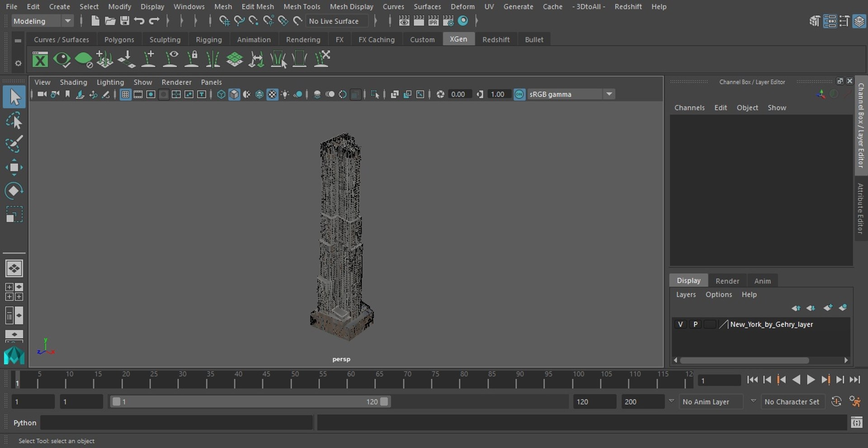
Task: Open the sRGB gamma view transform dropdown
Action: pyautogui.click(x=571, y=94)
